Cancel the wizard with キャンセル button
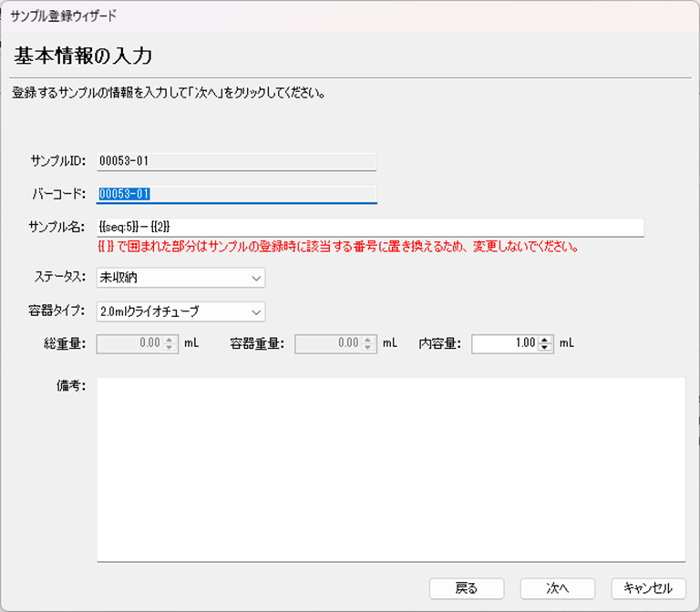The image size is (700, 612). click(648, 588)
